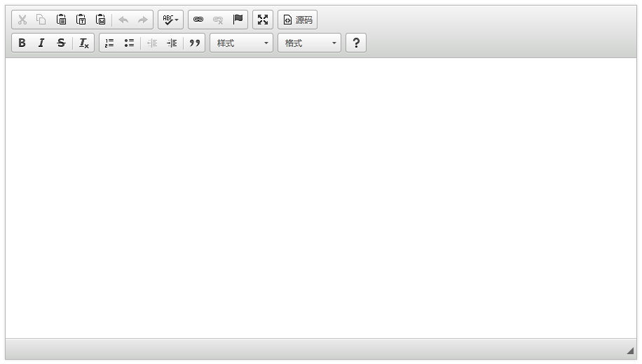Click the resize grip in bottom bar
Image resolution: width=642 pixels, height=364 pixels.
(630, 351)
